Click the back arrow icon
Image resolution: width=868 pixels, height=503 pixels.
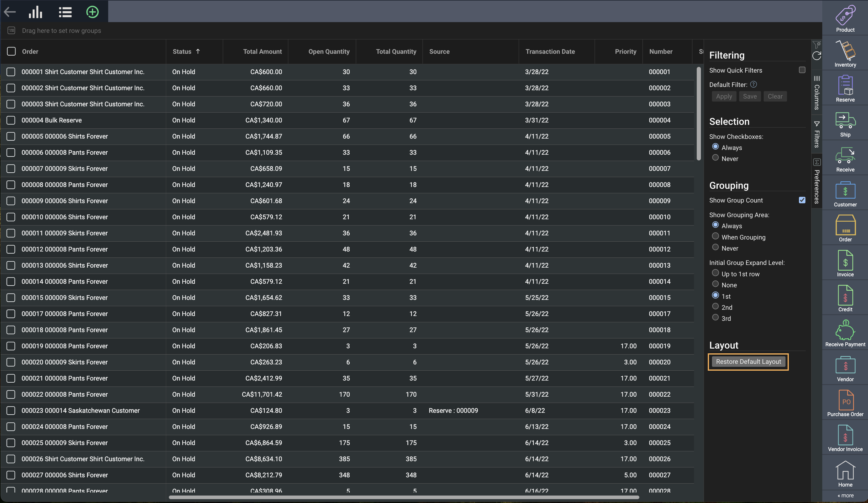coord(10,12)
